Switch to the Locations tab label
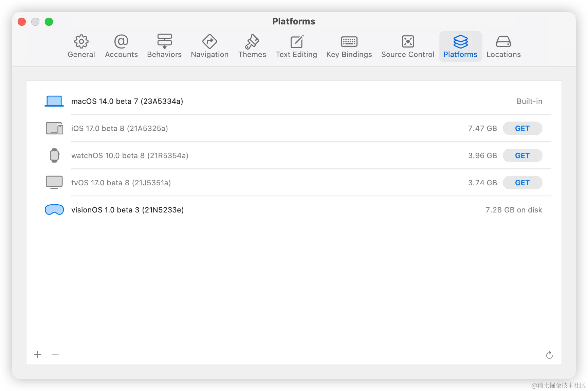The width and height of the screenshot is (588, 391). tap(503, 55)
